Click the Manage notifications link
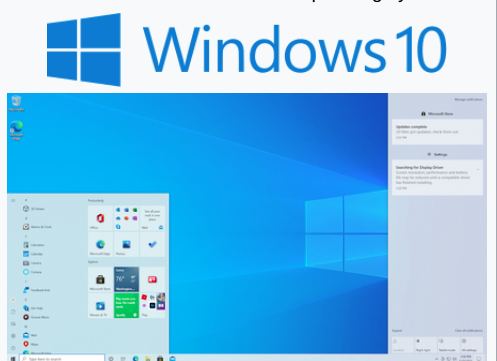The image size is (497, 361). point(468,99)
